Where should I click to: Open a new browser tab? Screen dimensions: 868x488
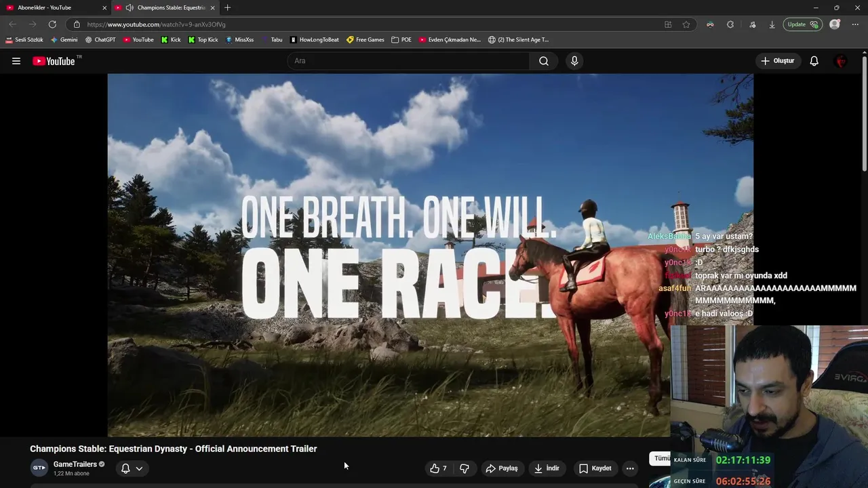tap(227, 7)
